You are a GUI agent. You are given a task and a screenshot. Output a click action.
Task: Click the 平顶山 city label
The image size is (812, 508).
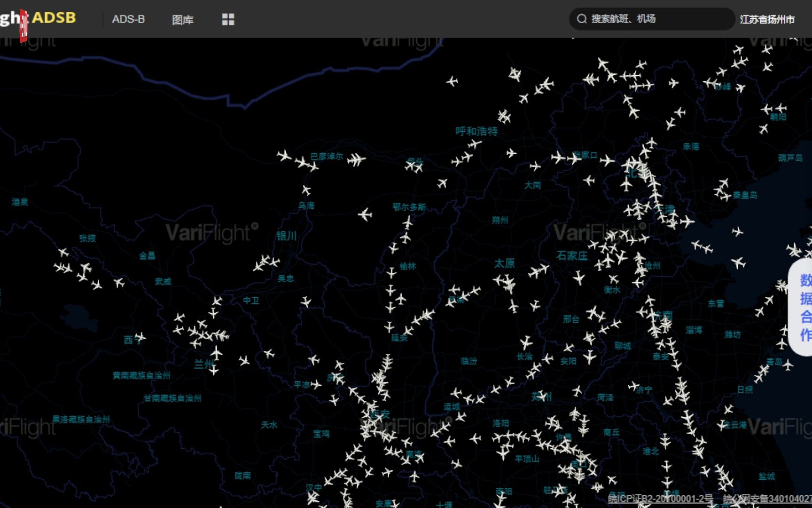527,459
